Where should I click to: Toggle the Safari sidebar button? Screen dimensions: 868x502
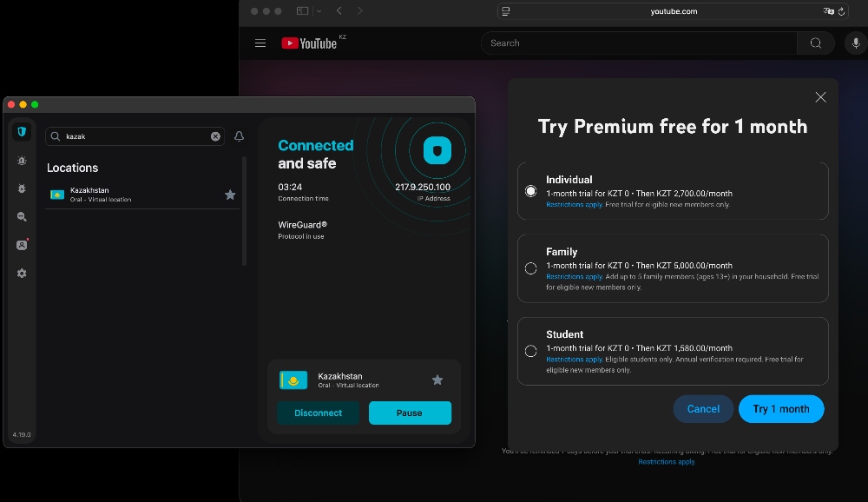(302, 11)
